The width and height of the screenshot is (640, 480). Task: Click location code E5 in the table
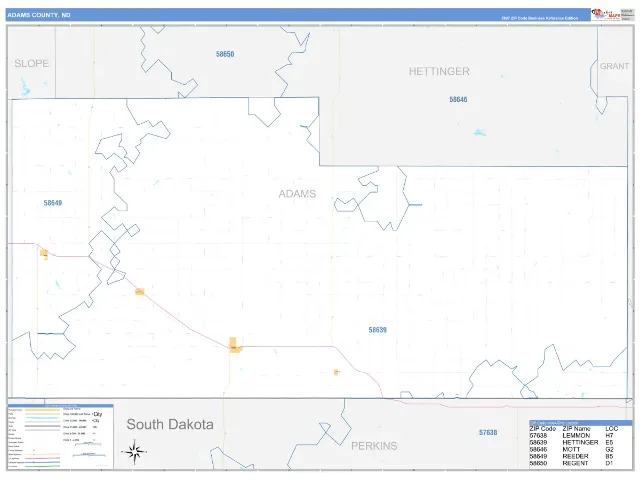tap(609, 443)
